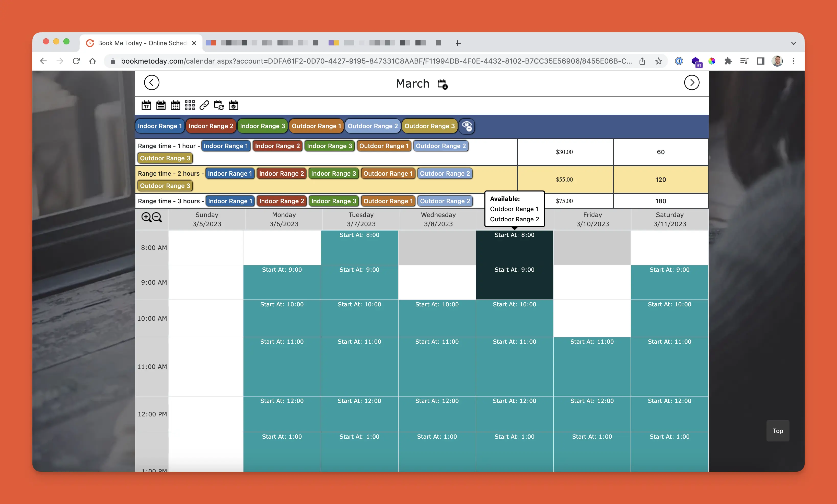Toggle visibility with the eye icon after range filters
This screenshot has height=504, width=837.
point(467,126)
